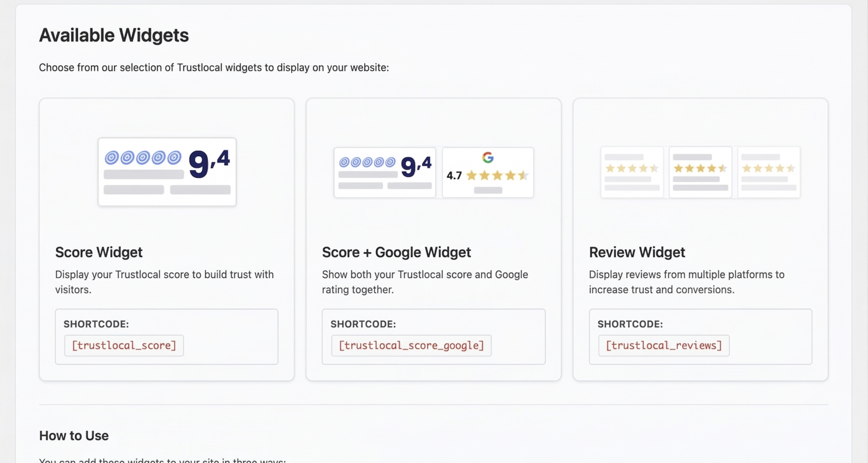Click the Score Widget title

point(99,252)
